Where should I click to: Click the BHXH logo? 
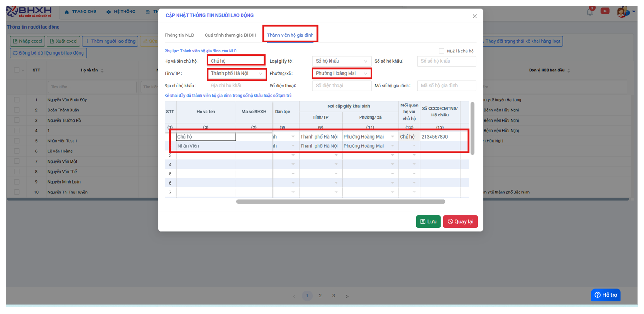tap(29, 12)
